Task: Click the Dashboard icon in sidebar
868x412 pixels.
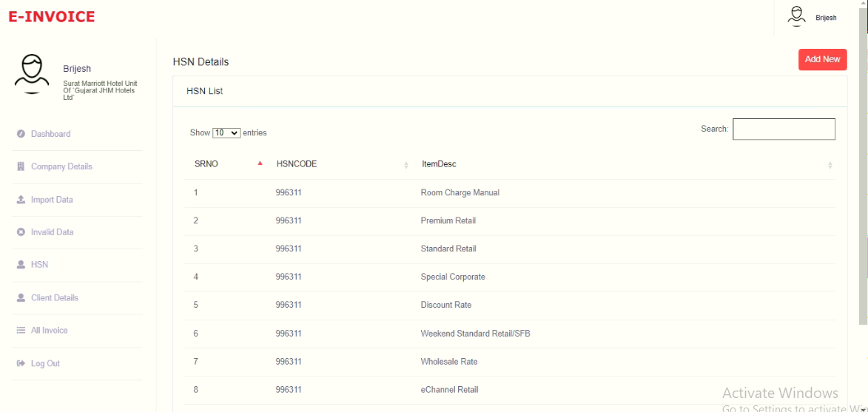Action: [21, 134]
